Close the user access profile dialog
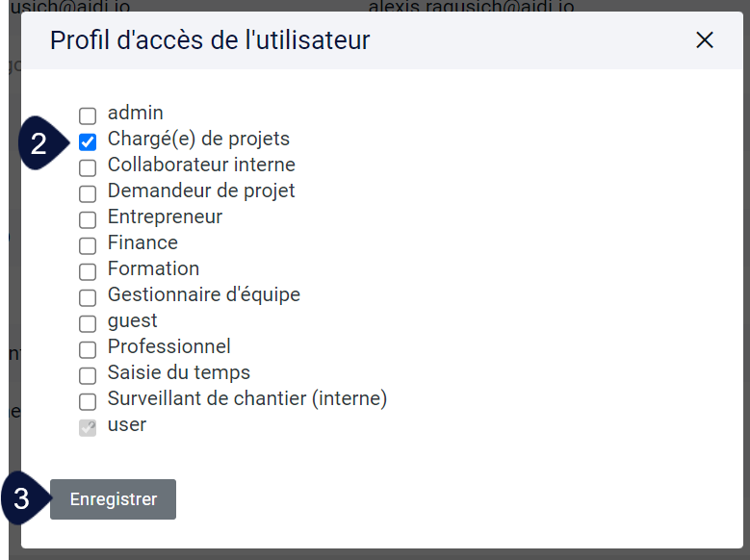 coord(705,40)
